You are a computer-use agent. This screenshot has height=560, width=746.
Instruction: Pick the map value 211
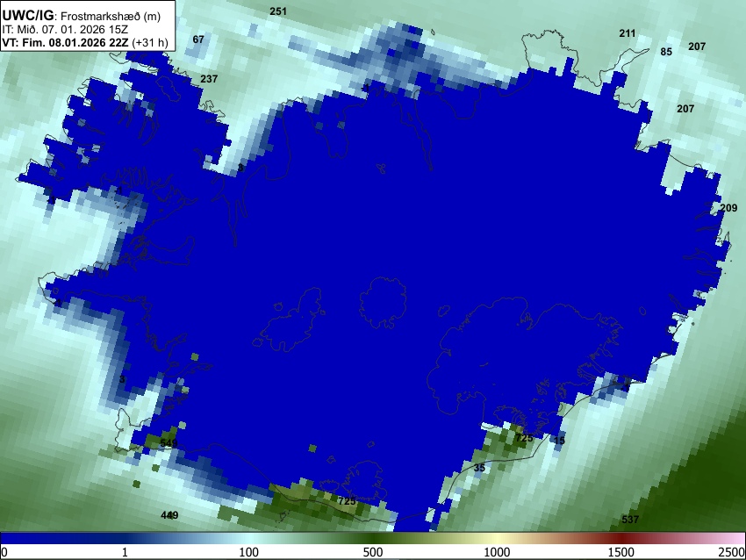point(628,33)
